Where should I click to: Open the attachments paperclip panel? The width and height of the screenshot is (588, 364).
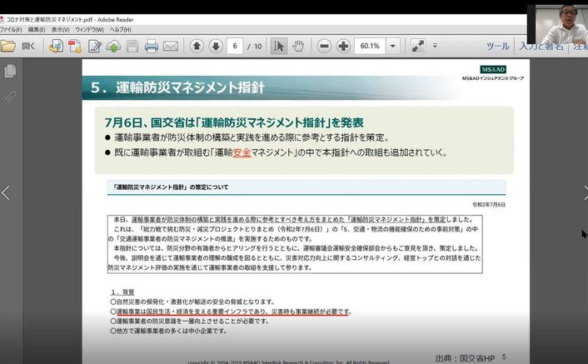pos(10,97)
